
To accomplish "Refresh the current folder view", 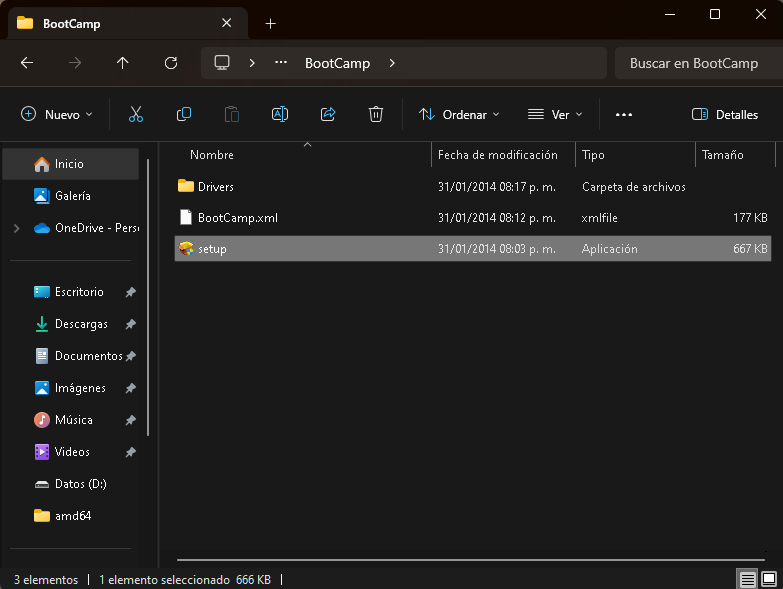I will coord(171,63).
